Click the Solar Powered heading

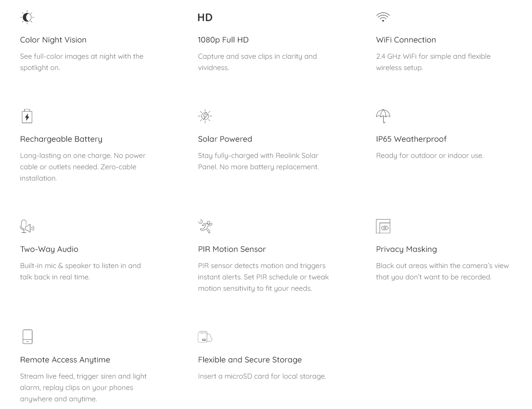(225, 139)
